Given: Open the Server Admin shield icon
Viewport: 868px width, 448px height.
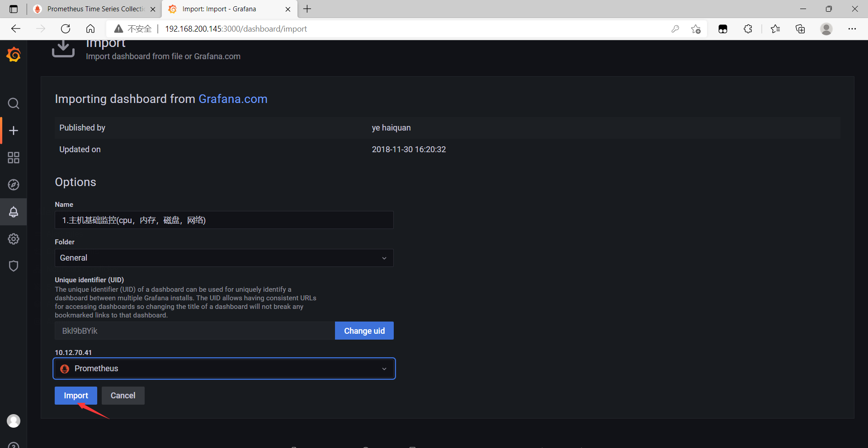Looking at the screenshot, I should point(14,266).
